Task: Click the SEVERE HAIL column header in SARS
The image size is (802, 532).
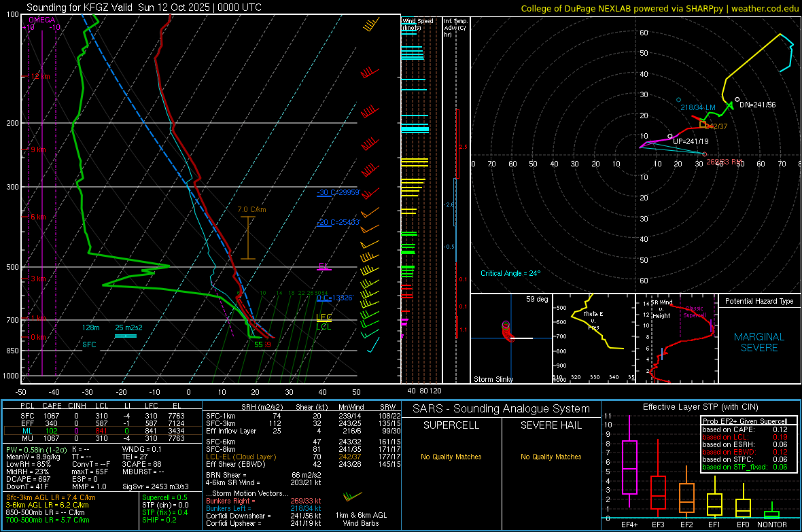Action: (551, 425)
